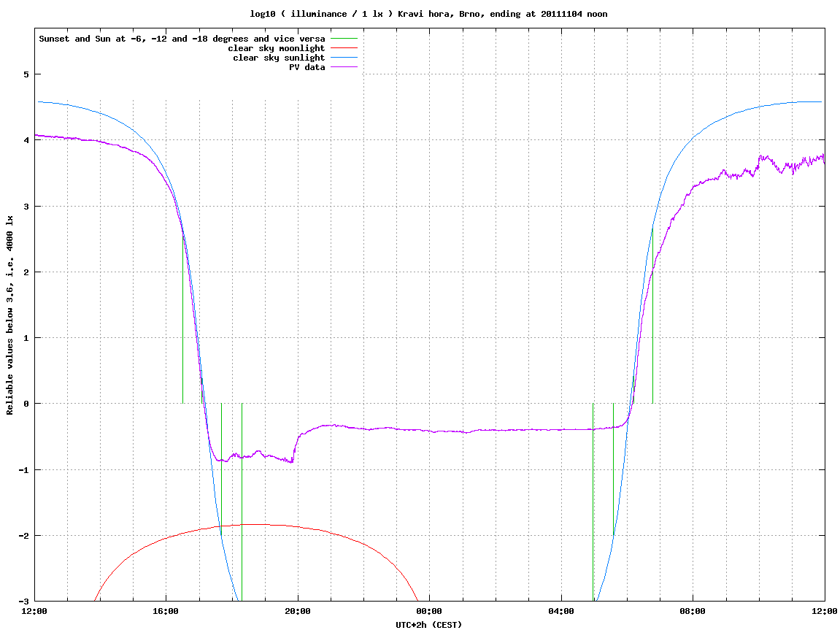
Task: Click the x-axis label 00:00
Action: coord(430,611)
